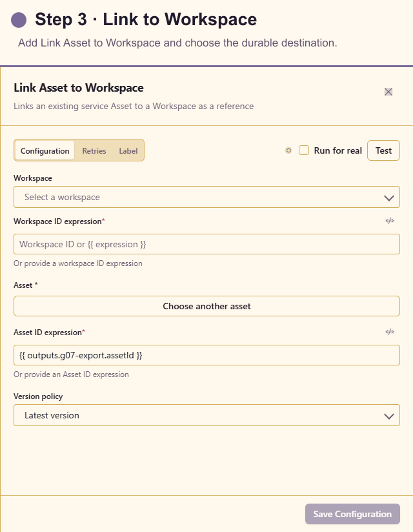The height and width of the screenshot is (532, 413).
Task: Click the Step 3 Link to Workspace heading
Action: [x=146, y=19]
